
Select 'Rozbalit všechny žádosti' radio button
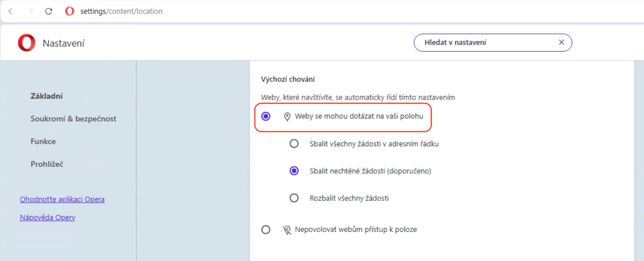click(294, 198)
